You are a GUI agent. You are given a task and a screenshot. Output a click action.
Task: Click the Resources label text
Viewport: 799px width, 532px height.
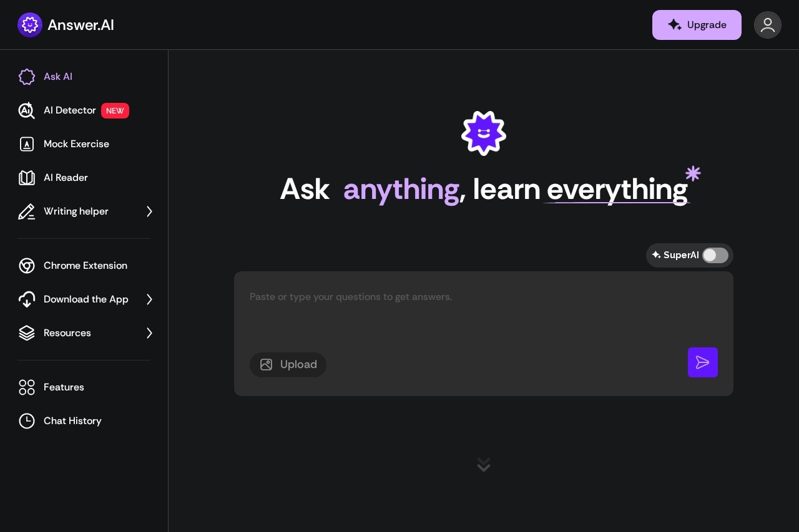[67, 333]
